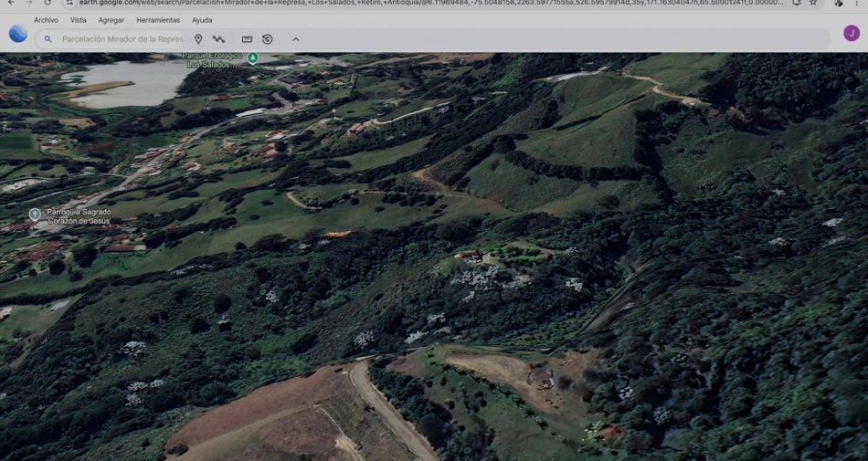Click the Parque Ecológico Los Salados marker
The image size is (868, 461).
(253, 58)
